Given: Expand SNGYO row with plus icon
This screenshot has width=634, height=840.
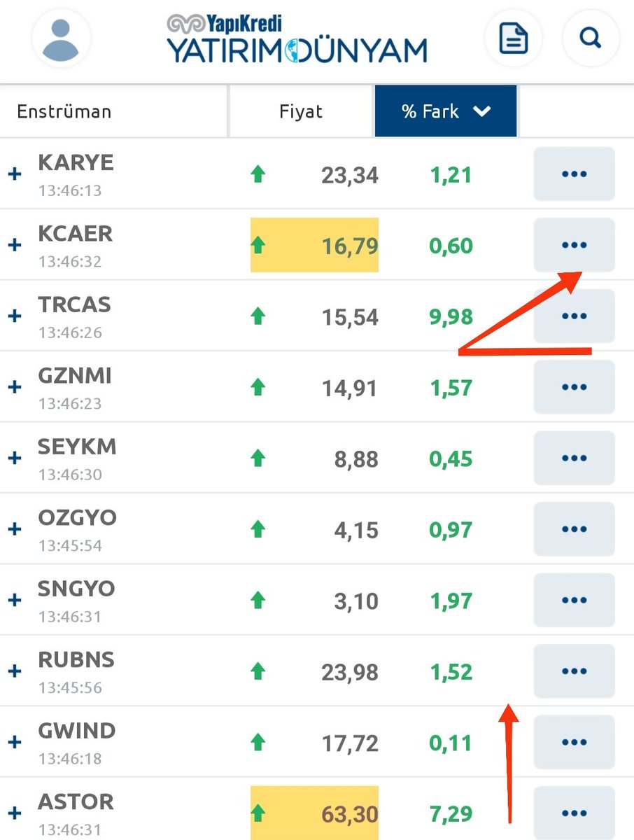Looking at the screenshot, I should point(15,601).
